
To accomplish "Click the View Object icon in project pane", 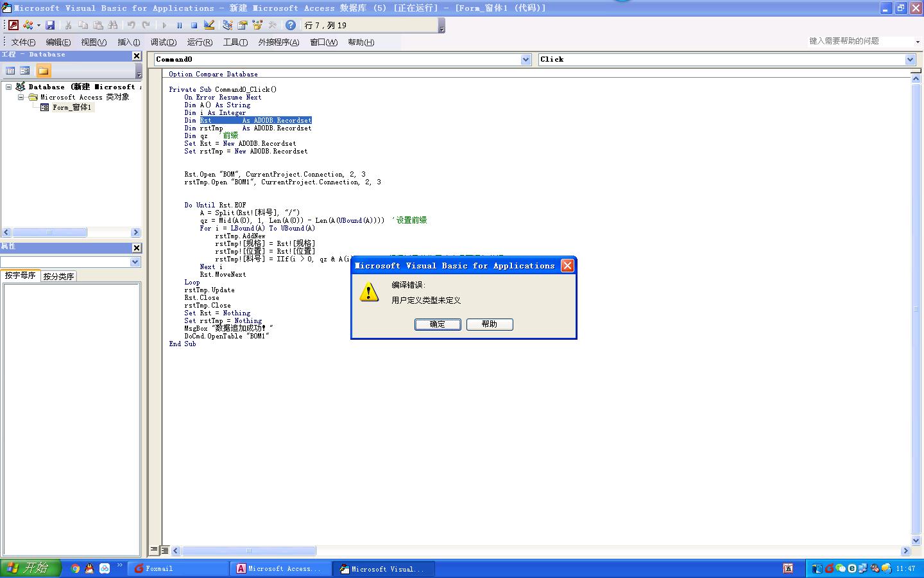I will [x=25, y=71].
